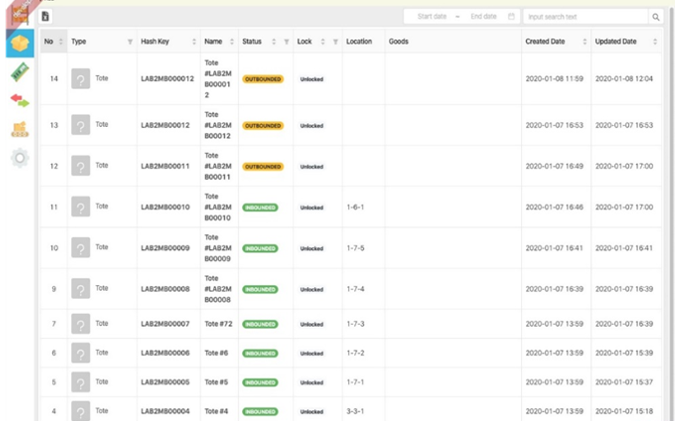The image size is (675, 421).
Task: Select hash key LAB2MB00005
Action: [x=165, y=382]
